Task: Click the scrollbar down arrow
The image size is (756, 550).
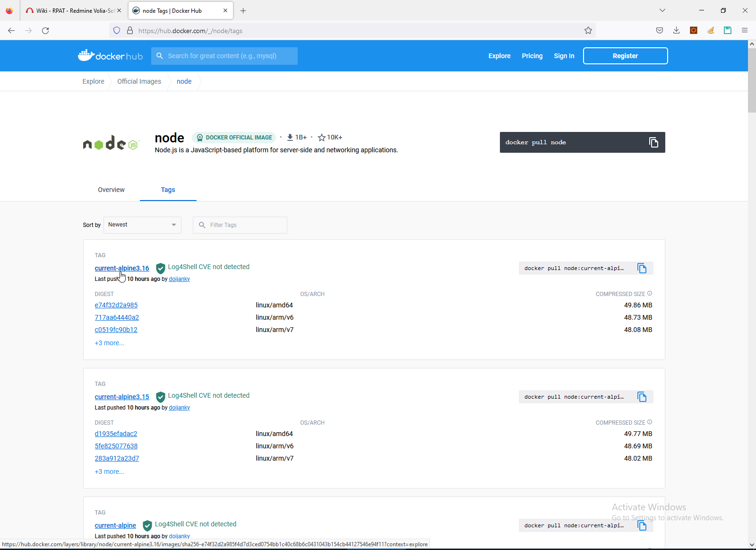Action: point(752,545)
